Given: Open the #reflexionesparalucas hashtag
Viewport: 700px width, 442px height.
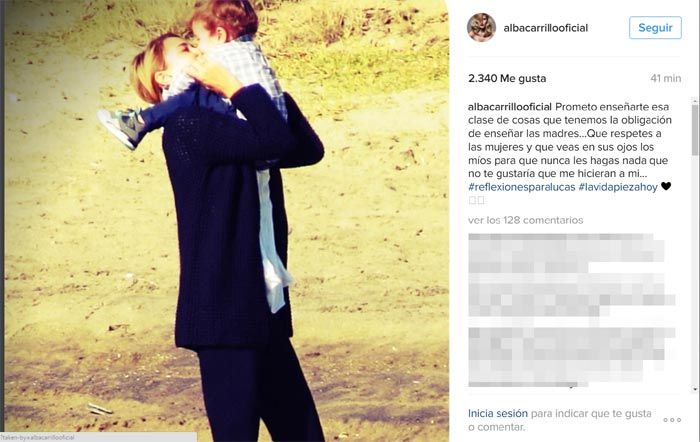Looking at the screenshot, I should click(521, 187).
